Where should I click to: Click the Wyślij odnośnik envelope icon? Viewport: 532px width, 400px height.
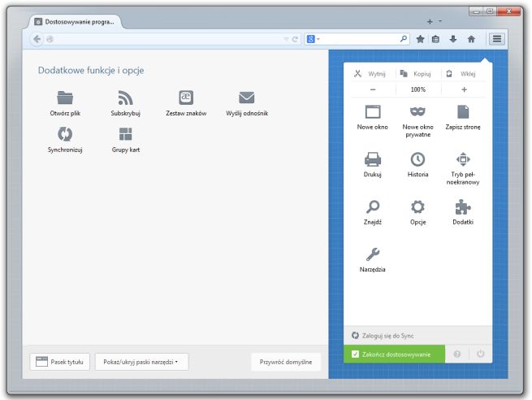click(x=247, y=98)
